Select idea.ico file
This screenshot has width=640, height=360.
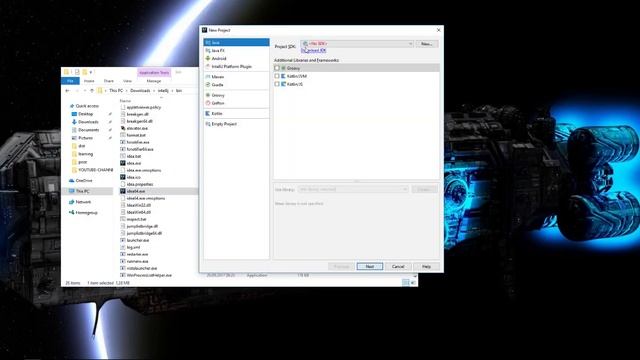pos(133,177)
